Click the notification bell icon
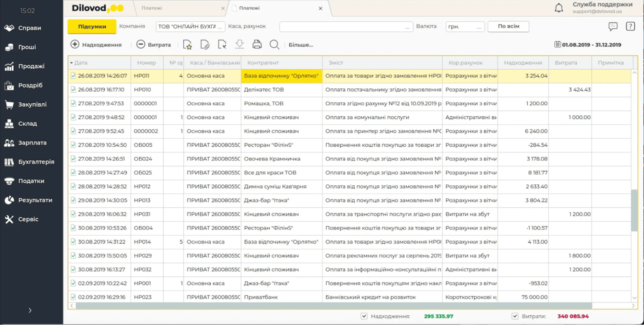 pos(559,8)
